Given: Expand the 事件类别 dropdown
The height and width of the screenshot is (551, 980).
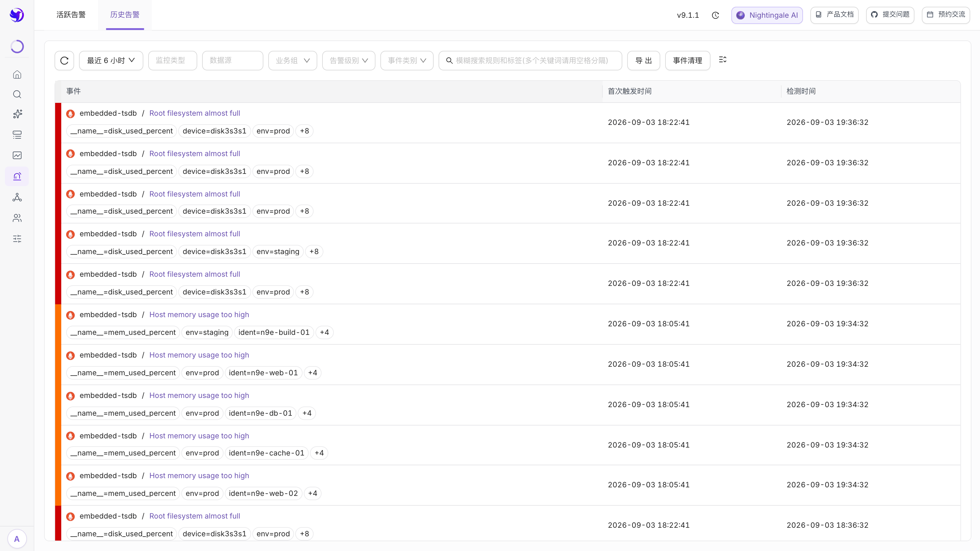Looking at the screenshot, I should tap(407, 61).
